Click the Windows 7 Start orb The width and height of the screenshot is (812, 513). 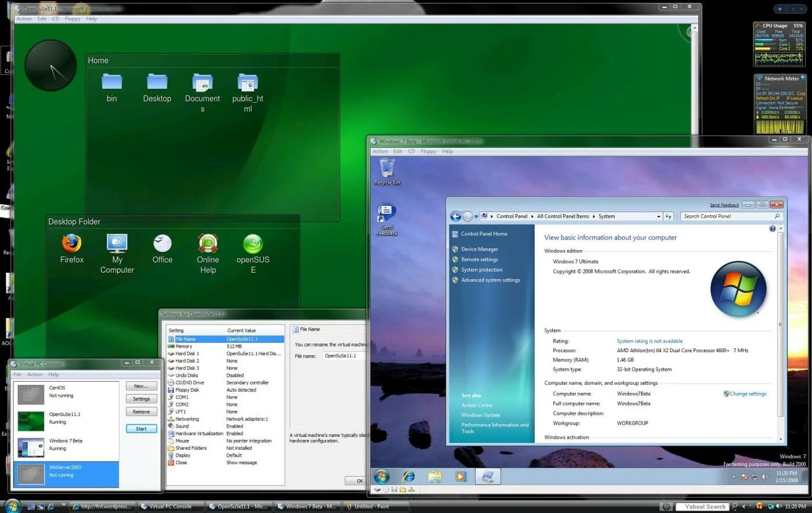coord(382,476)
